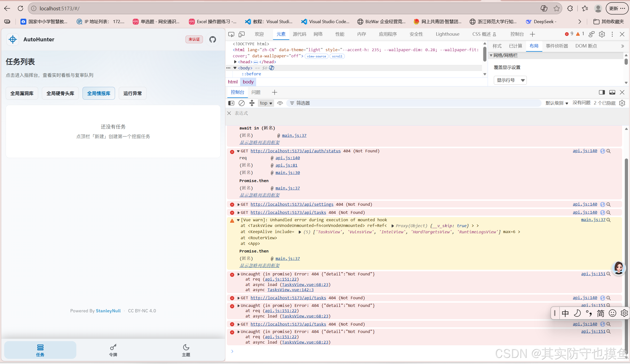The width and height of the screenshot is (630, 364).
Task: Expand the GET /api/settings error entry
Action: tap(238, 205)
